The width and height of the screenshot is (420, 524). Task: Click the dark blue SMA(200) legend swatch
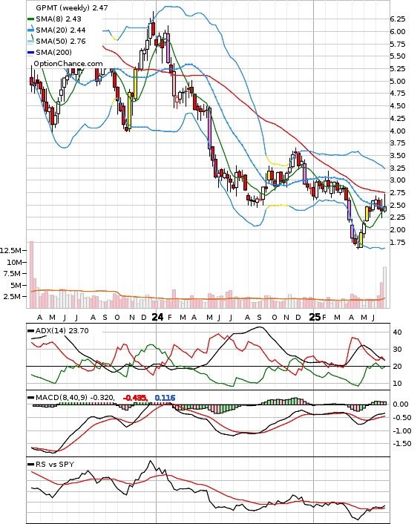(x=30, y=53)
